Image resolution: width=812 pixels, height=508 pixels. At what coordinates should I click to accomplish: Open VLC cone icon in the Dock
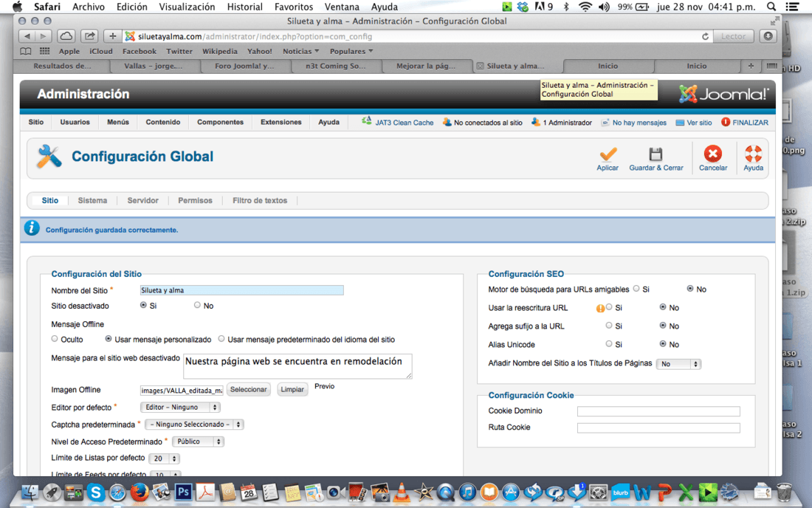[x=402, y=492]
